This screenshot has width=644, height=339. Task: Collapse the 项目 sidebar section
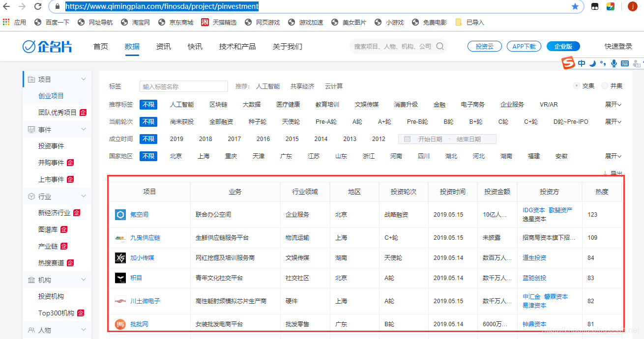84,79
